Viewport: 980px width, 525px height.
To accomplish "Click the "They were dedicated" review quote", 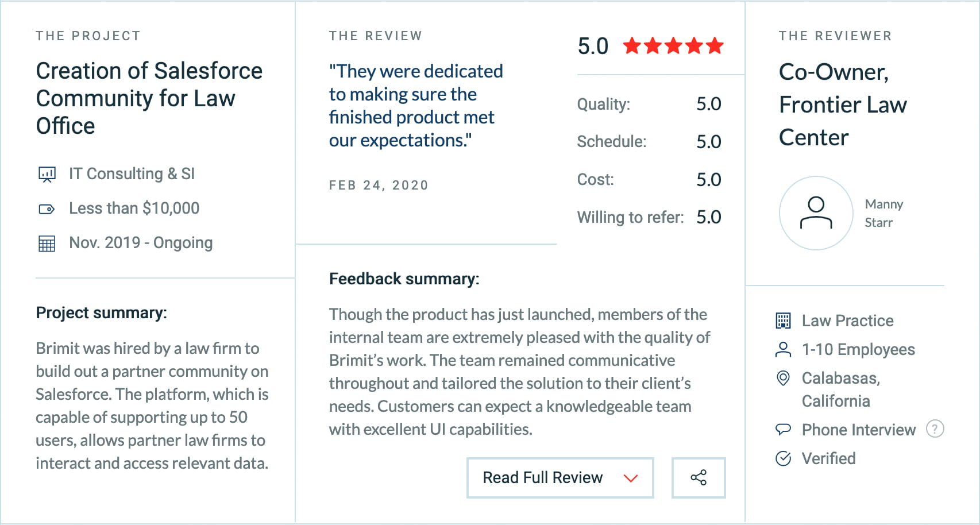I will pyautogui.click(x=415, y=106).
